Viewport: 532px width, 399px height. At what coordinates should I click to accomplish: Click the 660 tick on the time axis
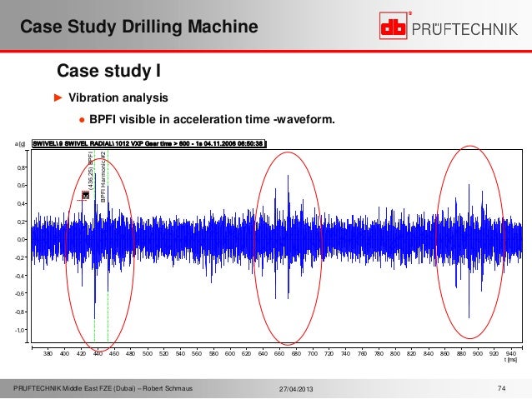(x=279, y=353)
